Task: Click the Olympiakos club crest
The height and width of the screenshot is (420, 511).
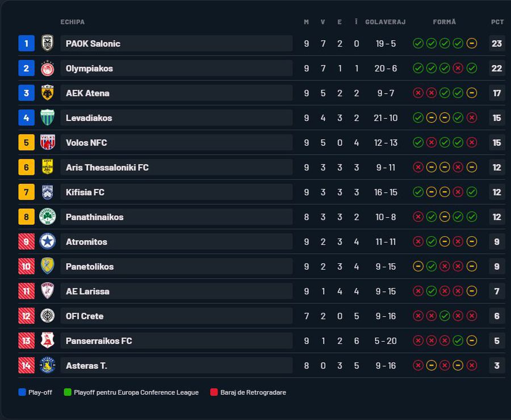Action: (x=48, y=68)
